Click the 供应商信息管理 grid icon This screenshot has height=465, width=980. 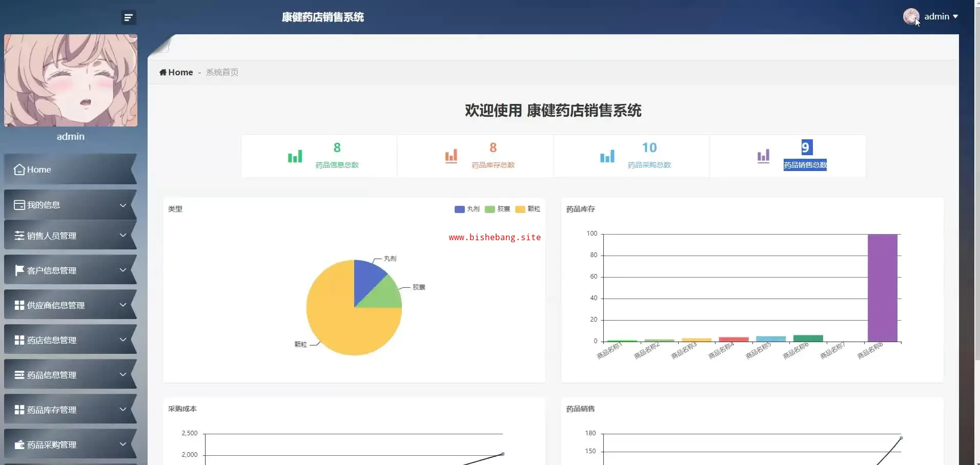19,305
